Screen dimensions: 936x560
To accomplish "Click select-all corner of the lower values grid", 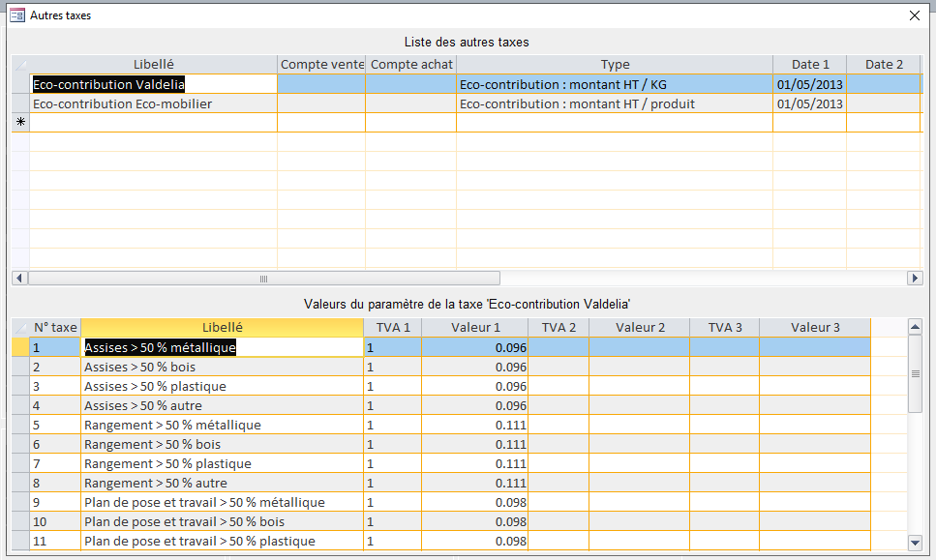I will (x=20, y=328).
